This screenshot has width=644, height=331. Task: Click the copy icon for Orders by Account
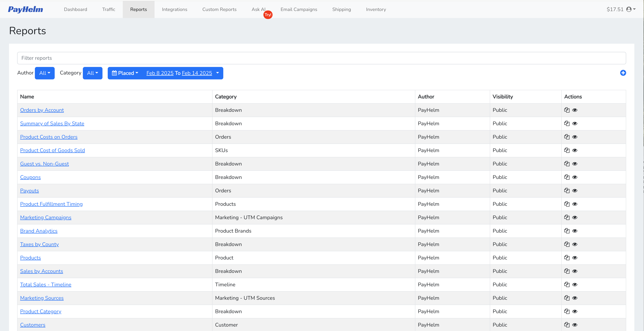point(567,110)
